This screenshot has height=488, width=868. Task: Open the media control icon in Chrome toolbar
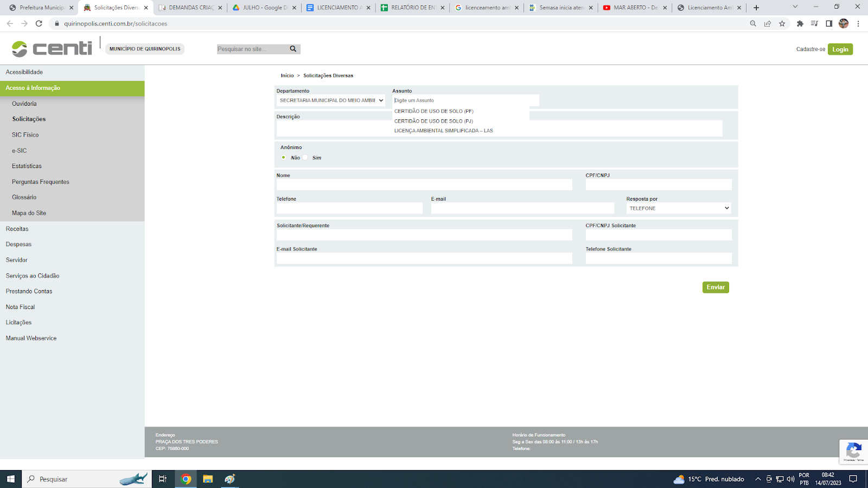[814, 23]
